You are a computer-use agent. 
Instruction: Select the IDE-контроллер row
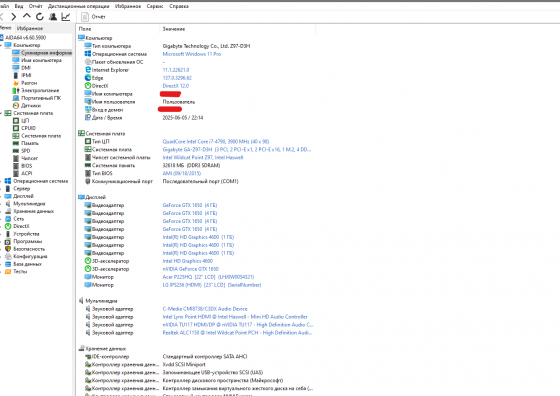pos(196,356)
